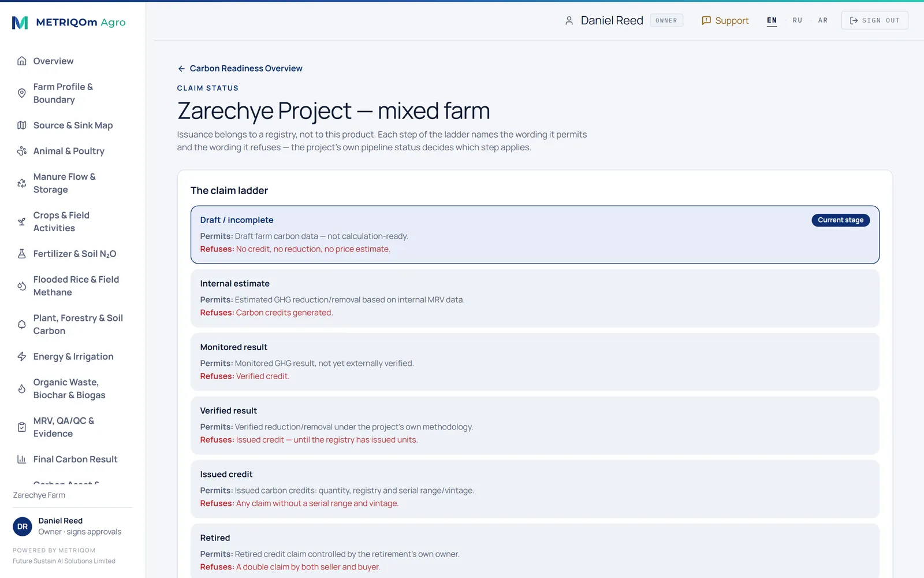Click the Zarechye Farm label
The image size is (924, 578).
(x=39, y=495)
